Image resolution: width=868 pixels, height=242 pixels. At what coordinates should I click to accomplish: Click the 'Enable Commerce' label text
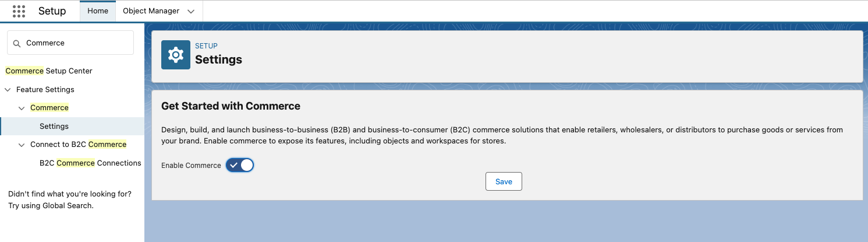click(191, 166)
